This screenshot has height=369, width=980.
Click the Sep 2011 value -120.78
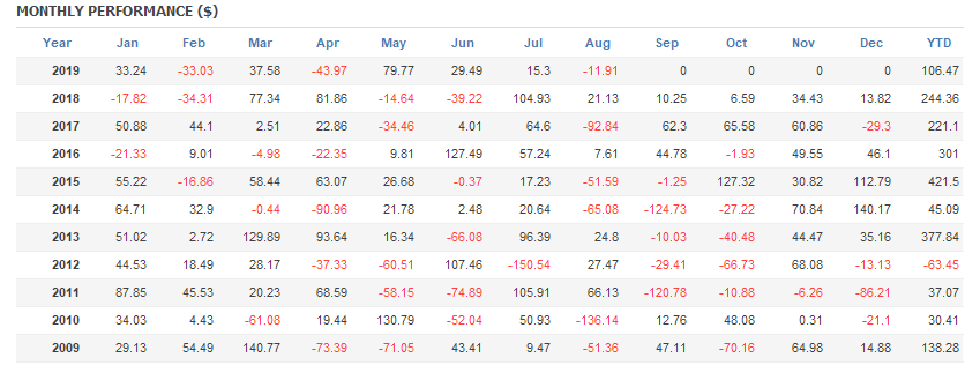[x=665, y=293]
